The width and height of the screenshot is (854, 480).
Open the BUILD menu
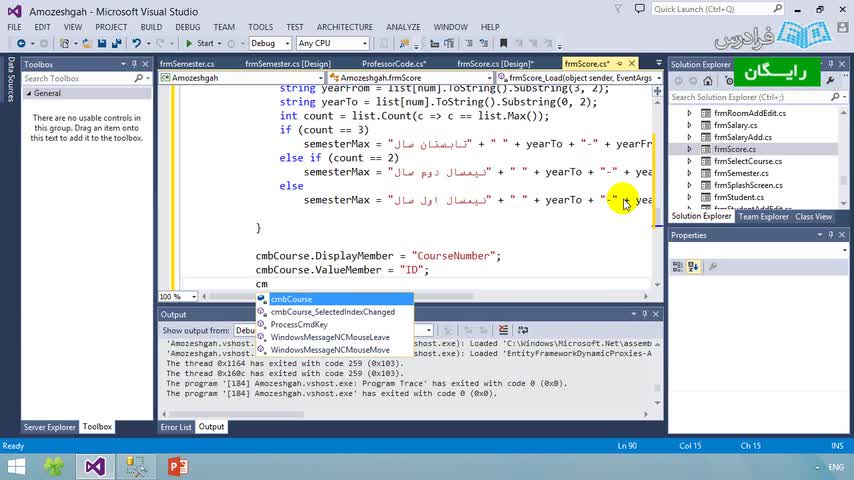click(x=151, y=27)
